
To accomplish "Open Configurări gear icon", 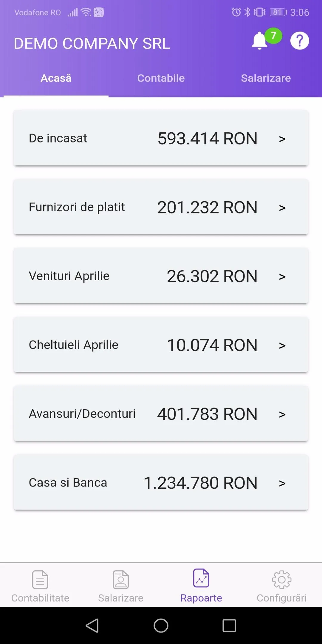I will [x=282, y=580].
